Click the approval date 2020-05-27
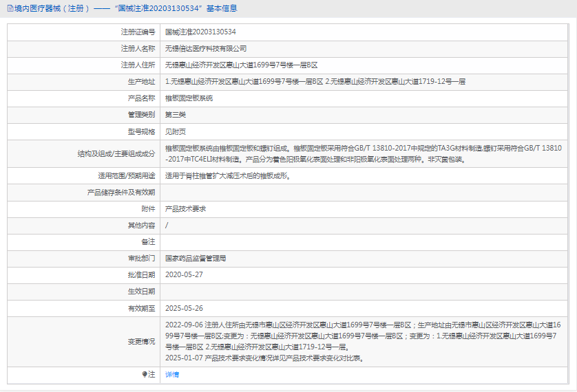 (184, 275)
